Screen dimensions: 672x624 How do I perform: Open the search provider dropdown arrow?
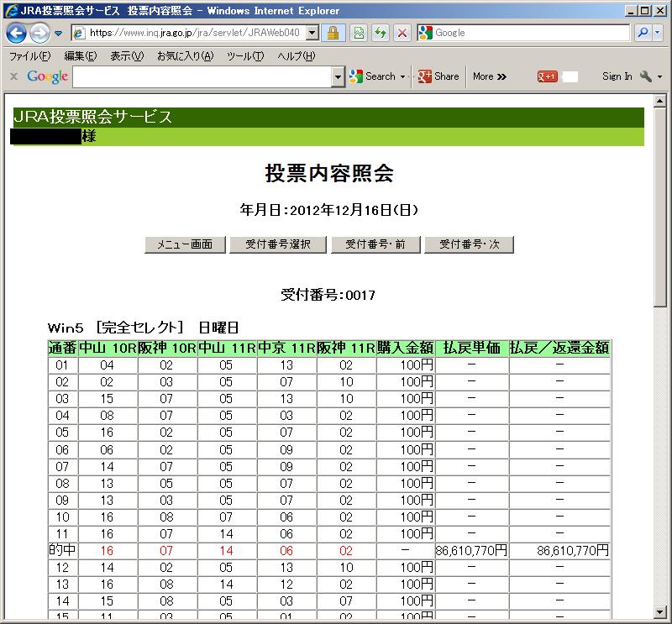(658, 33)
